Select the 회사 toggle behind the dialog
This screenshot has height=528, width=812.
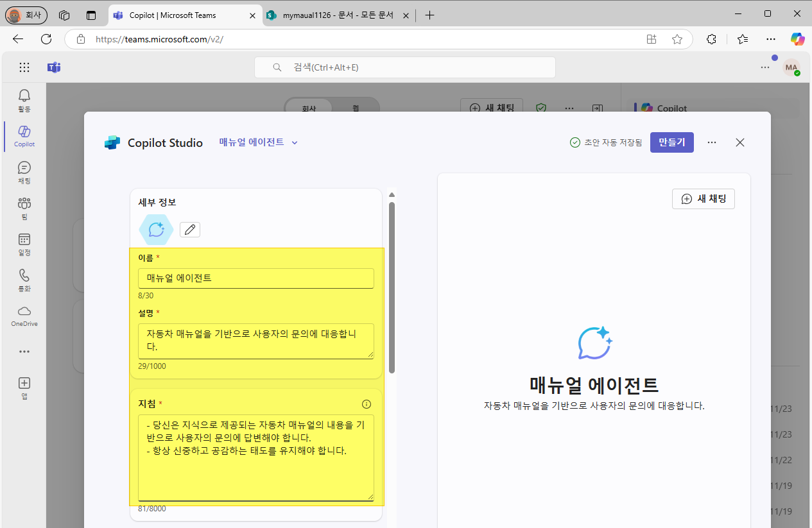tap(309, 108)
